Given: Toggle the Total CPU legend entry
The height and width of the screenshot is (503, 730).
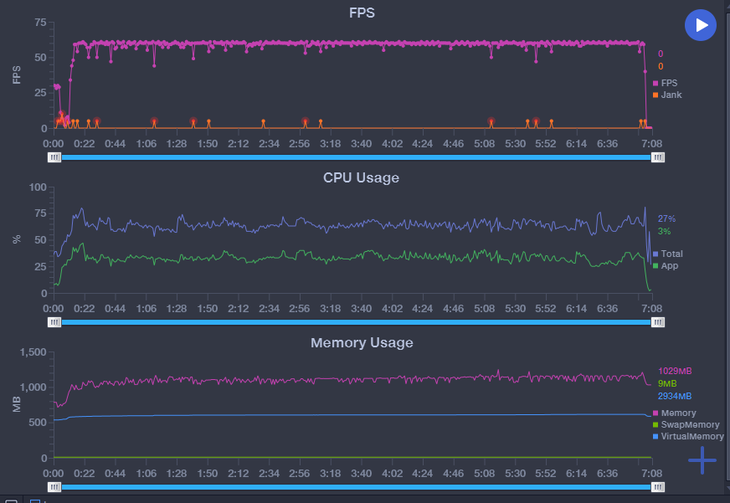Looking at the screenshot, I should [x=671, y=254].
